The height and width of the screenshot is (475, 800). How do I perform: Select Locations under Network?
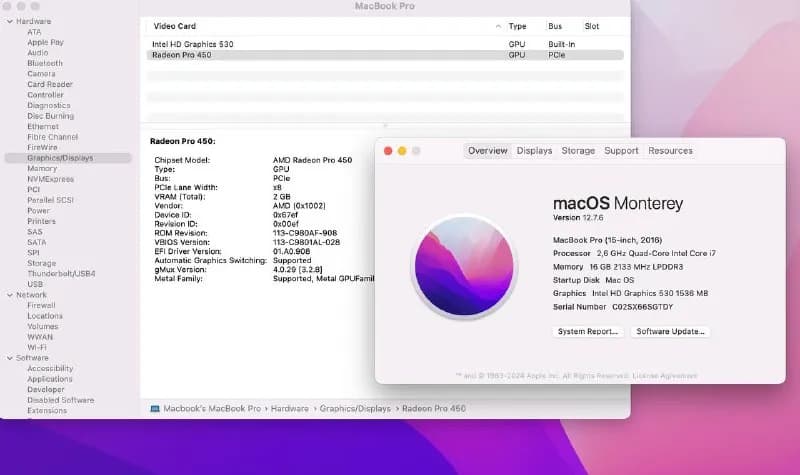coord(45,316)
